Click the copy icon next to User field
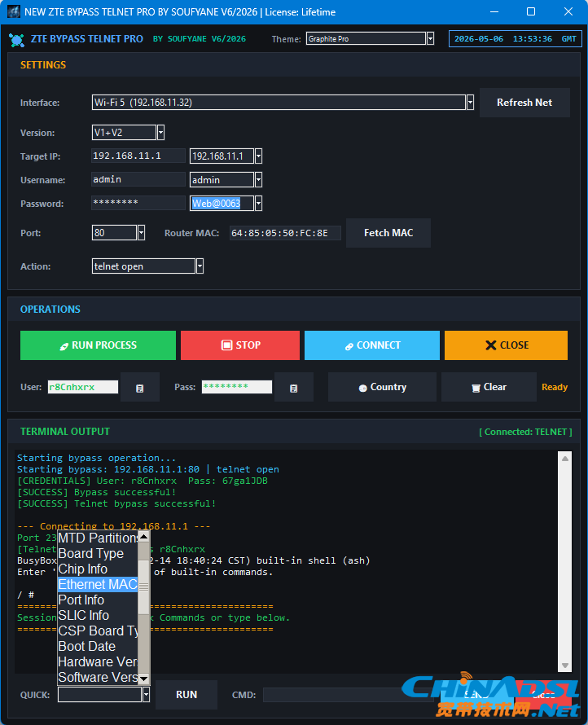 (x=139, y=388)
